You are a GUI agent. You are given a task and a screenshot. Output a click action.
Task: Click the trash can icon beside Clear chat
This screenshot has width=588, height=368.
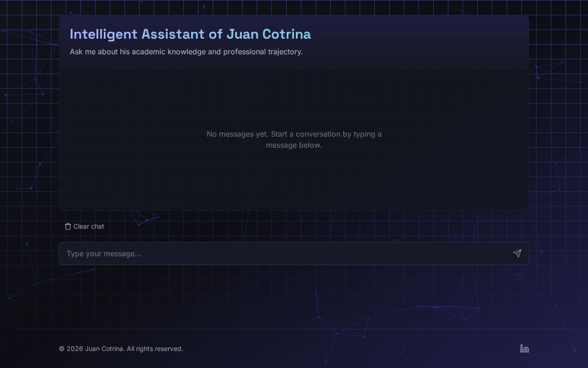tap(68, 226)
